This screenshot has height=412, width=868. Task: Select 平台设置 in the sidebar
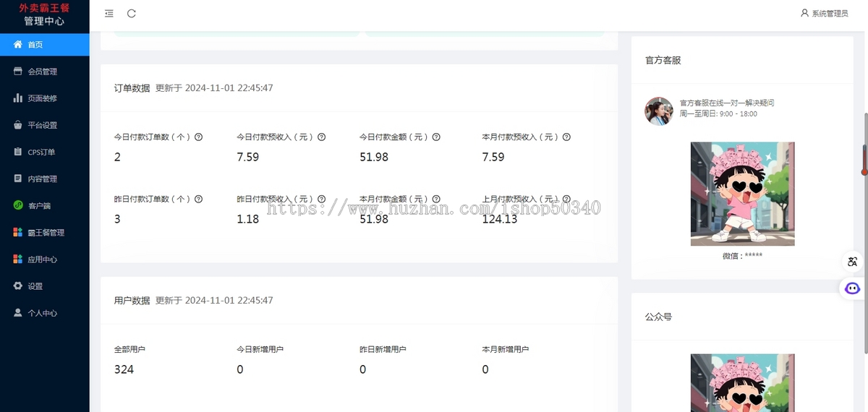coord(45,125)
